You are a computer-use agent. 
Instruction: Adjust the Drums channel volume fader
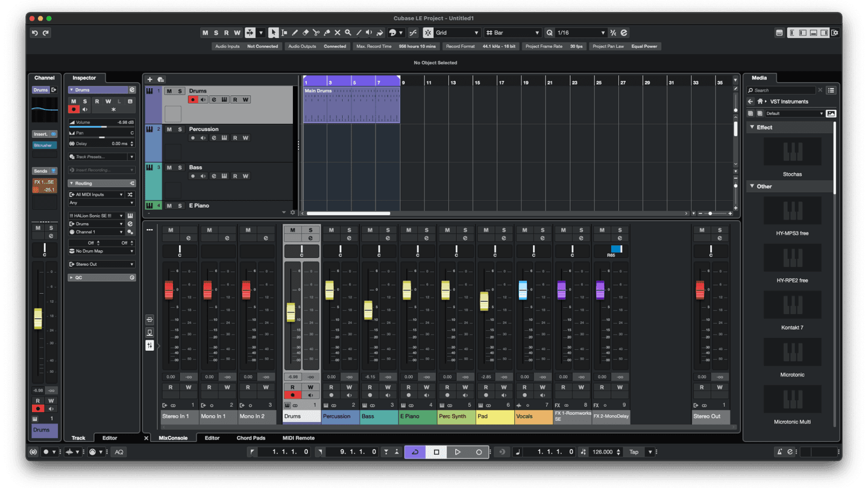(x=292, y=312)
